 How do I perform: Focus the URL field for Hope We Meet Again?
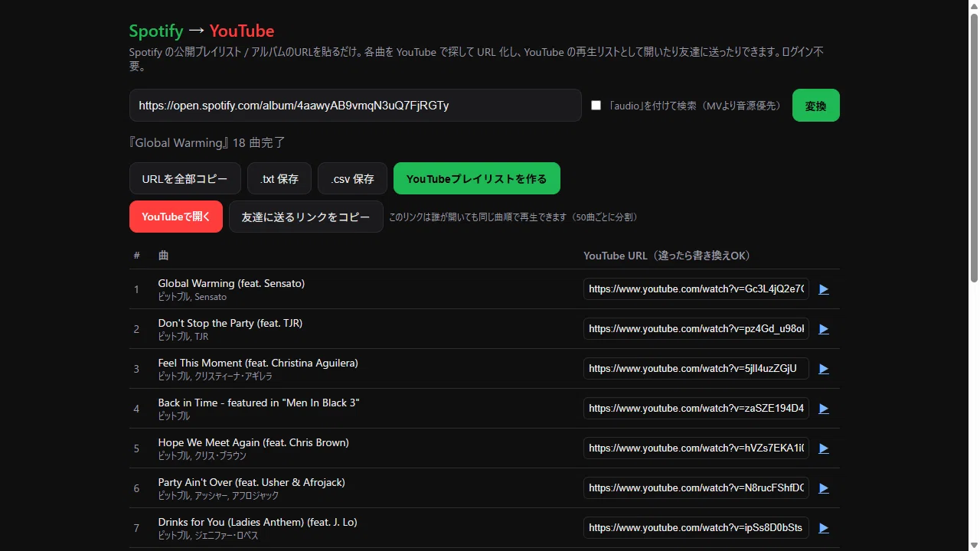tap(697, 448)
